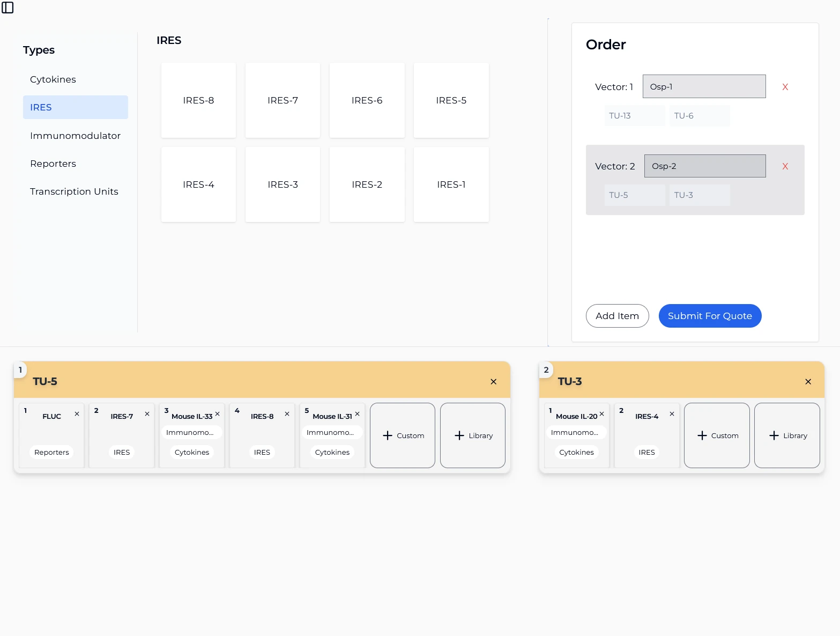The width and height of the screenshot is (840, 636).
Task: Edit the Osp-1 vector name field
Action: click(704, 86)
